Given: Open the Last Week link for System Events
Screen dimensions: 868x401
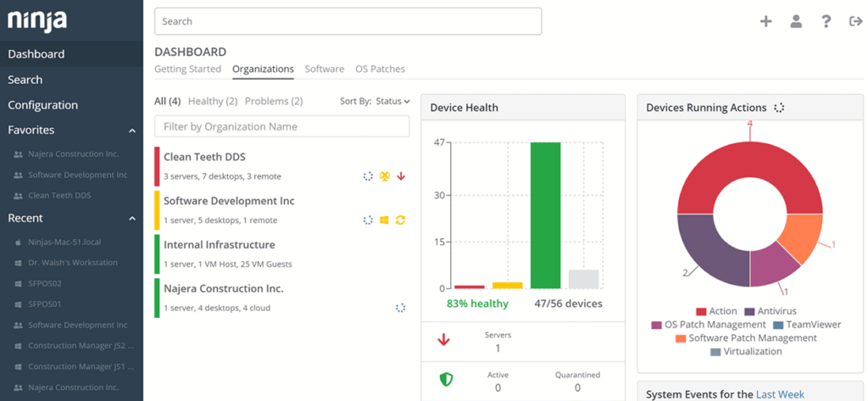Looking at the screenshot, I should 780,394.
